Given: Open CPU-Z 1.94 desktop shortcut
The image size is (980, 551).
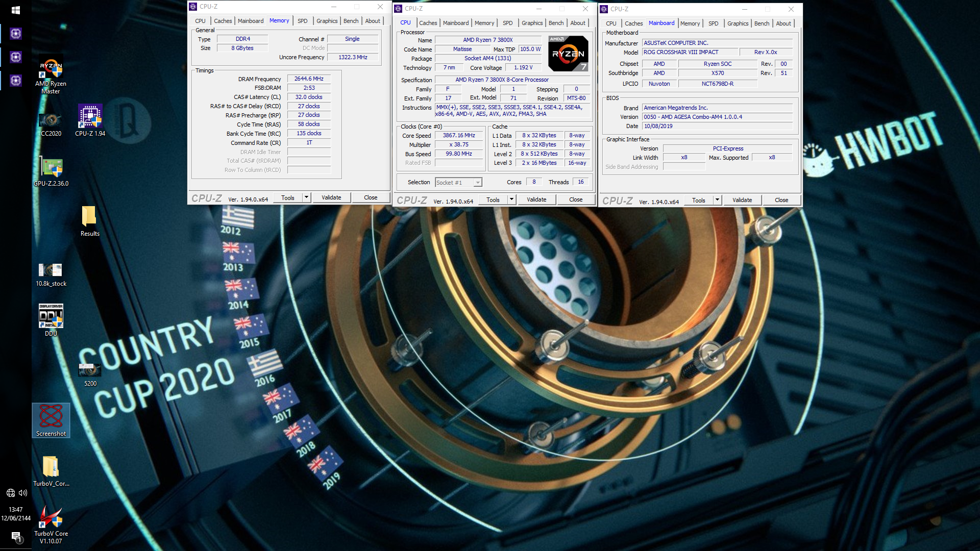Looking at the screenshot, I should pos(90,120).
